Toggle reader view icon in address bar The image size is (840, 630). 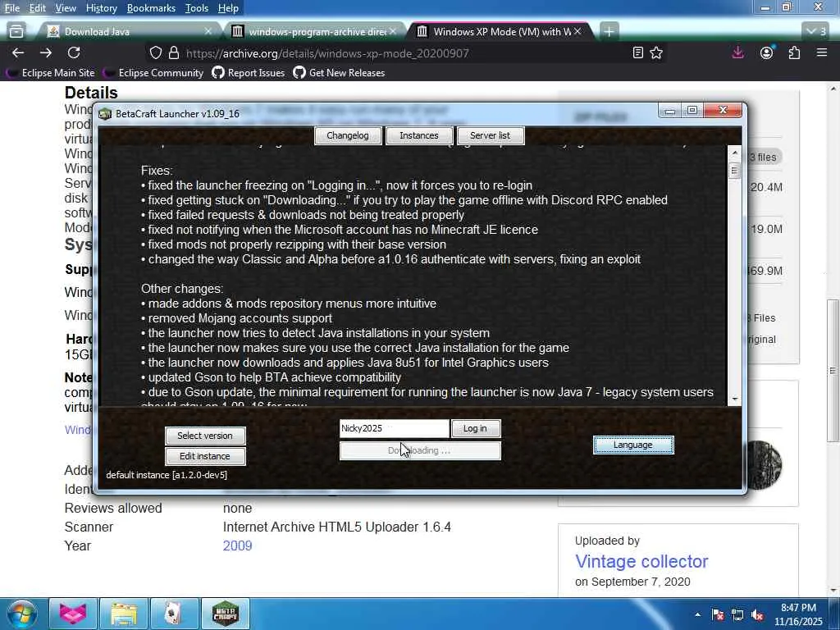637,52
